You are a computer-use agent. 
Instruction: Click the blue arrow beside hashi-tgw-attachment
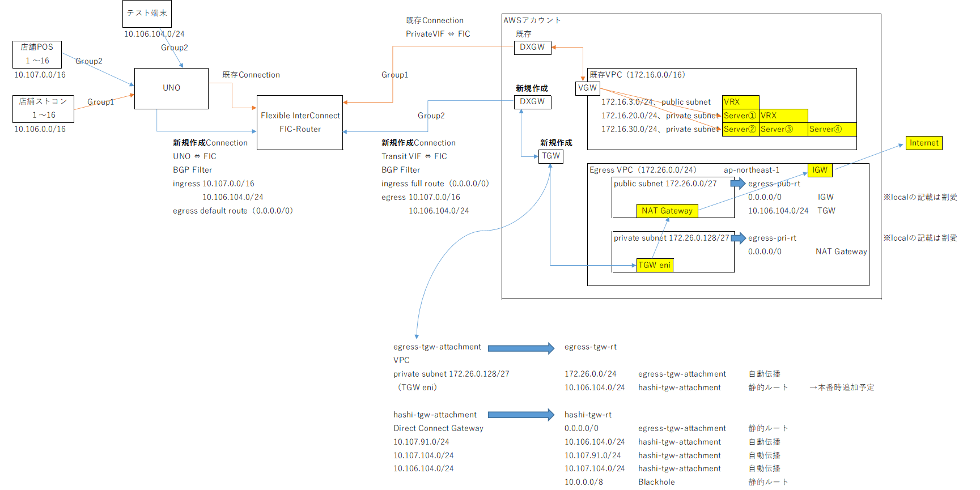pos(521,415)
